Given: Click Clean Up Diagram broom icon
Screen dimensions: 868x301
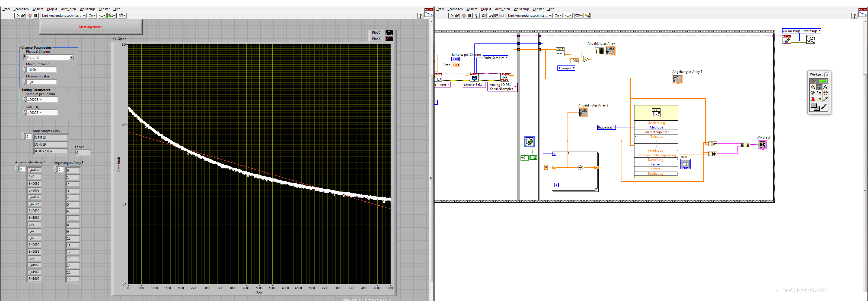Looking at the screenshot, I should pyautogui.click(x=587, y=15).
